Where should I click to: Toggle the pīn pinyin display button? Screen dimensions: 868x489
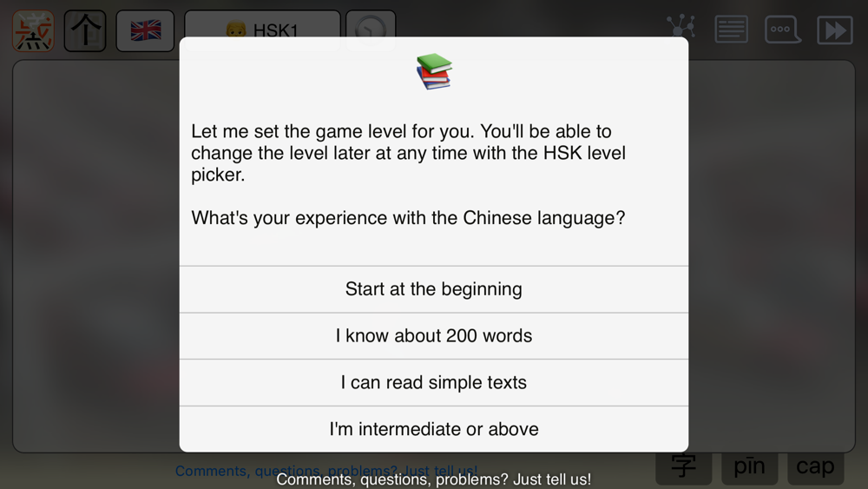pos(749,467)
